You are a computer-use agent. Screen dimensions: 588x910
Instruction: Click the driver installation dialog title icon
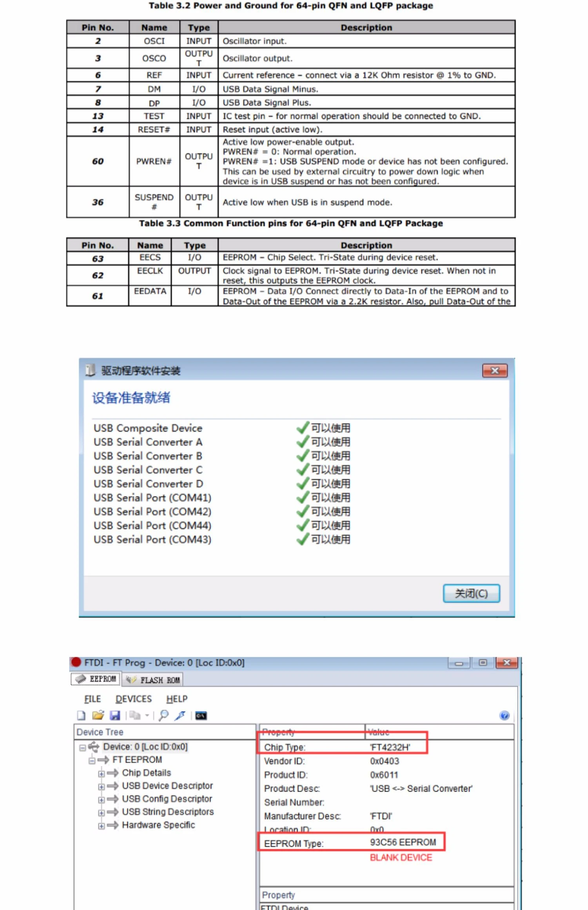91,370
